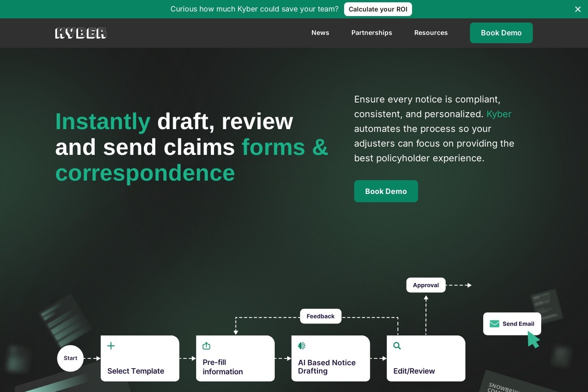Click the Select Template text

[x=136, y=371]
